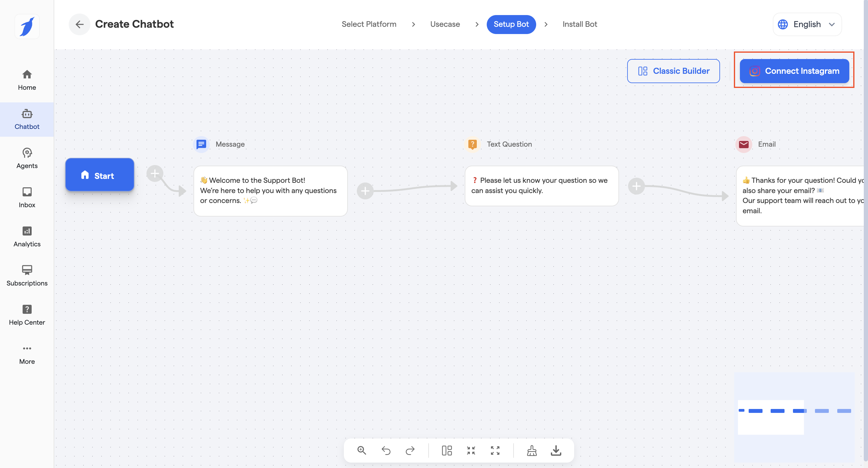Screen dimensions: 868x468
Task: Open the Agents section in sidebar
Action: (27, 158)
